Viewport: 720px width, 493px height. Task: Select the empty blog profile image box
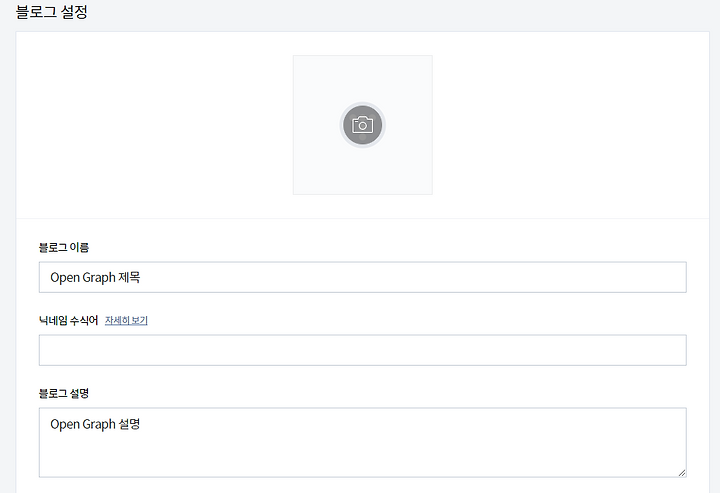tap(363, 125)
